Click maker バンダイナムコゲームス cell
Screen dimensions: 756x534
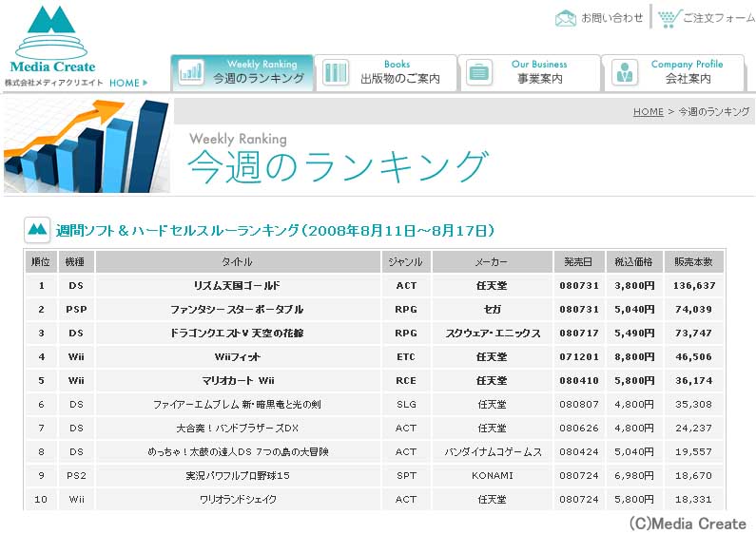point(492,452)
